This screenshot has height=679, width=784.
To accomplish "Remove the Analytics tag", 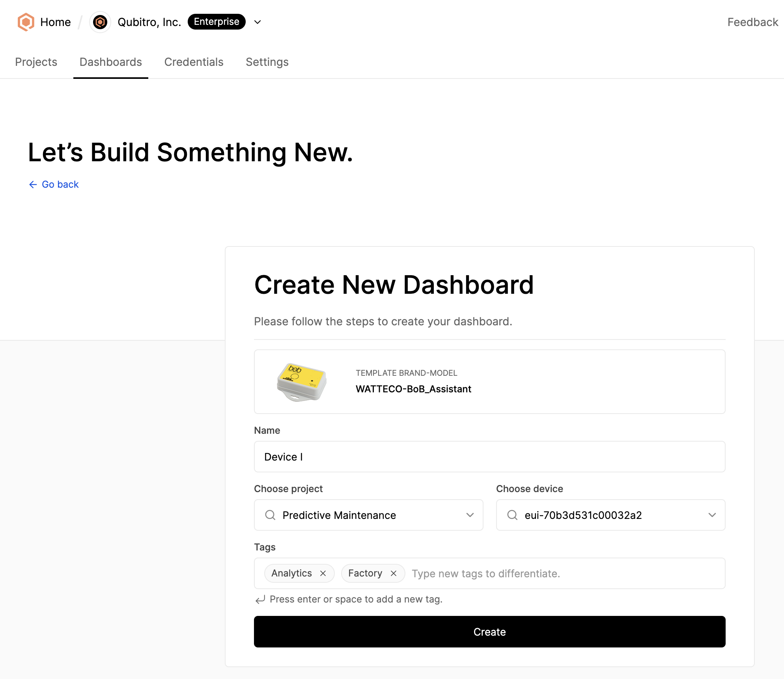I will (x=323, y=573).
